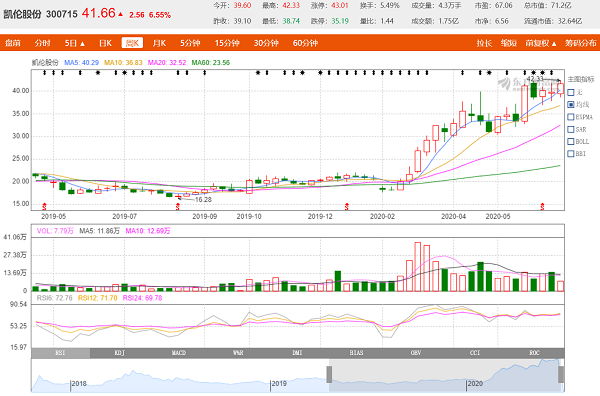Image resolution: width=600 pixels, height=396 pixels.
Task: Select the ROC sub-indicator tab
Action: click(534, 353)
